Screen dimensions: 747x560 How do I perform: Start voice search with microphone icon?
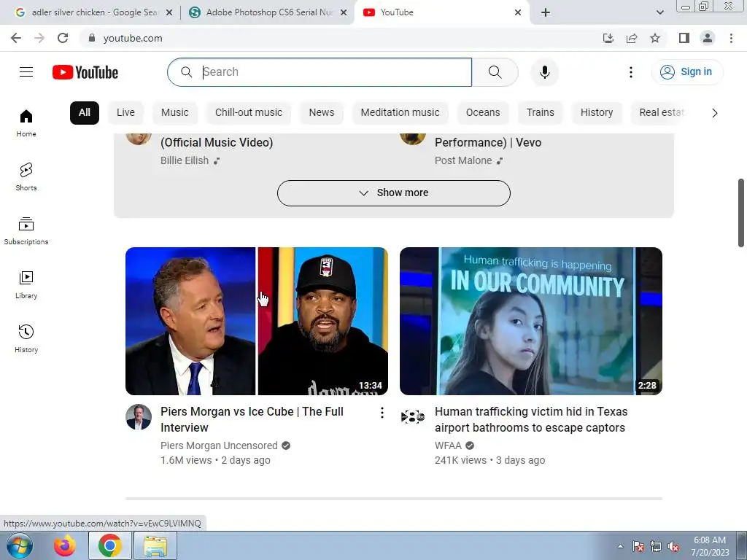(x=544, y=72)
